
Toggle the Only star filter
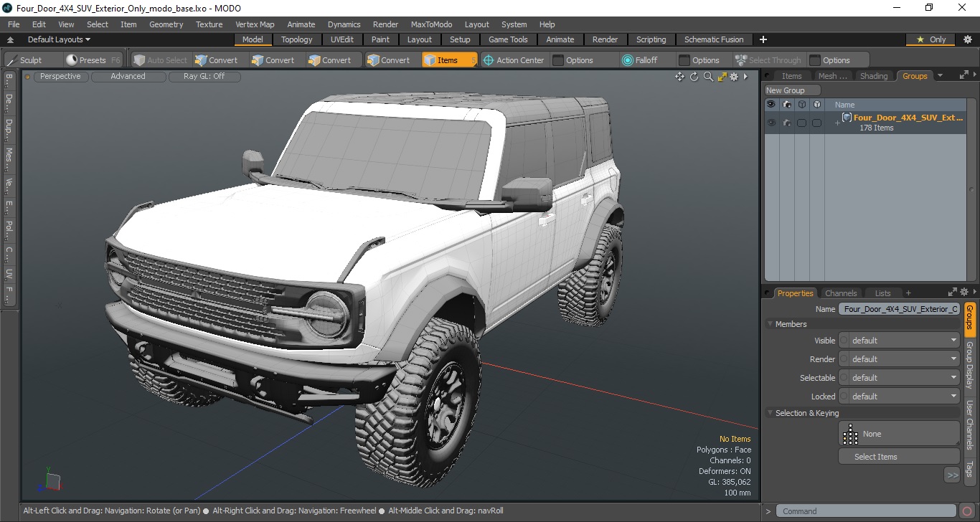pos(932,39)
